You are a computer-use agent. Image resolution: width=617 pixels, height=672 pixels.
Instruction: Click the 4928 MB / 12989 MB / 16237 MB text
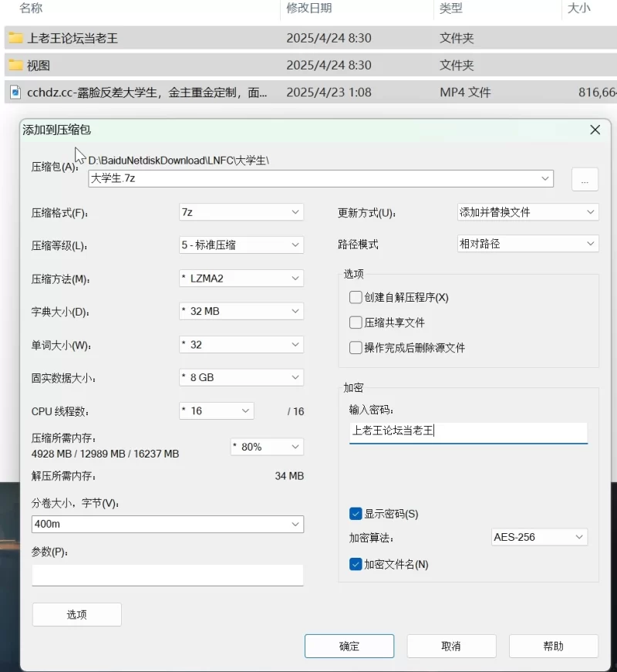click(x=105, y=454)
